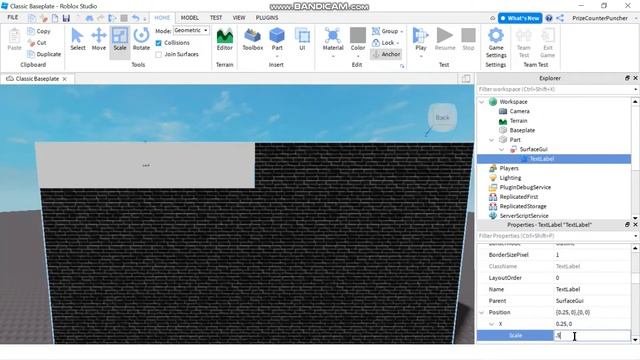Click the Stop test button

pos(468,40)
